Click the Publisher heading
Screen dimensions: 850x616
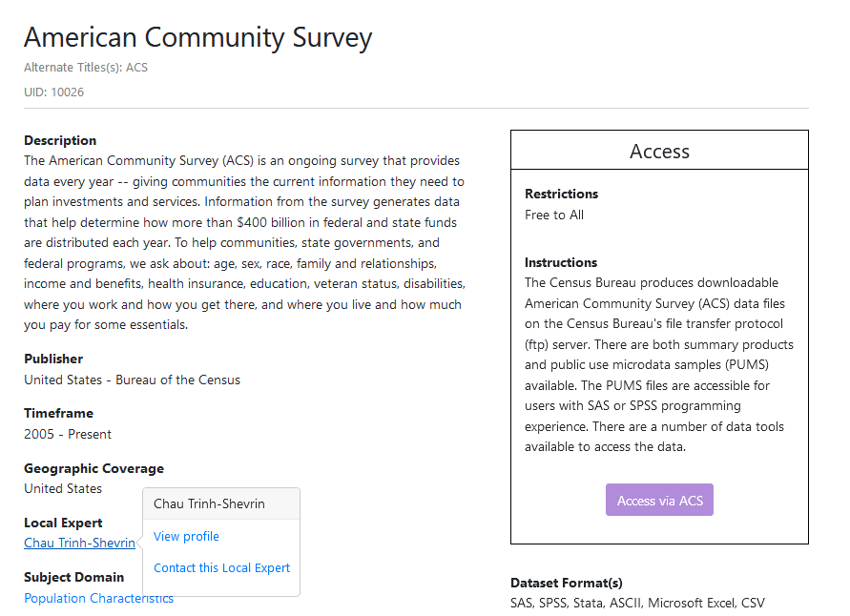[x=53, y=359]
